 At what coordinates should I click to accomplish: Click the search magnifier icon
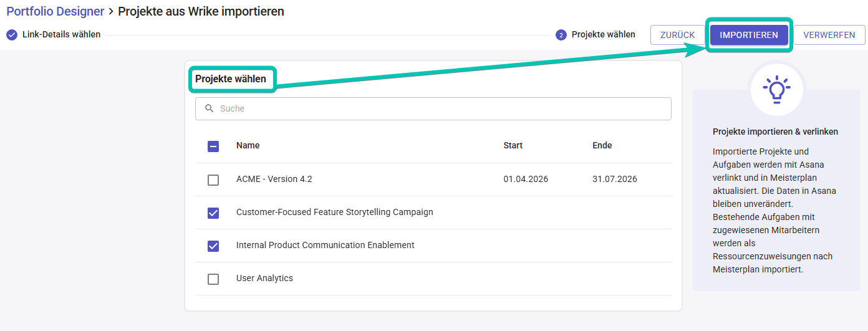(x=210, y=108)
